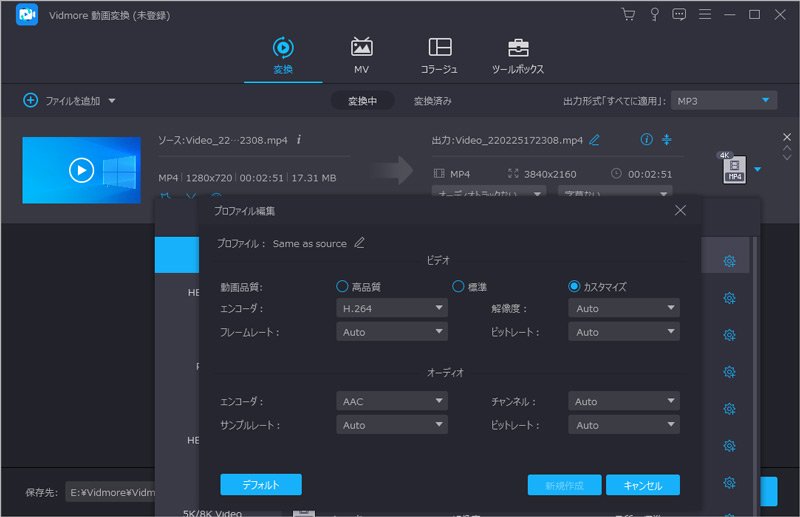This screenshot has width=800, height=517.
Task: Play the video thumbnail preview
Action: click(82, 170)
